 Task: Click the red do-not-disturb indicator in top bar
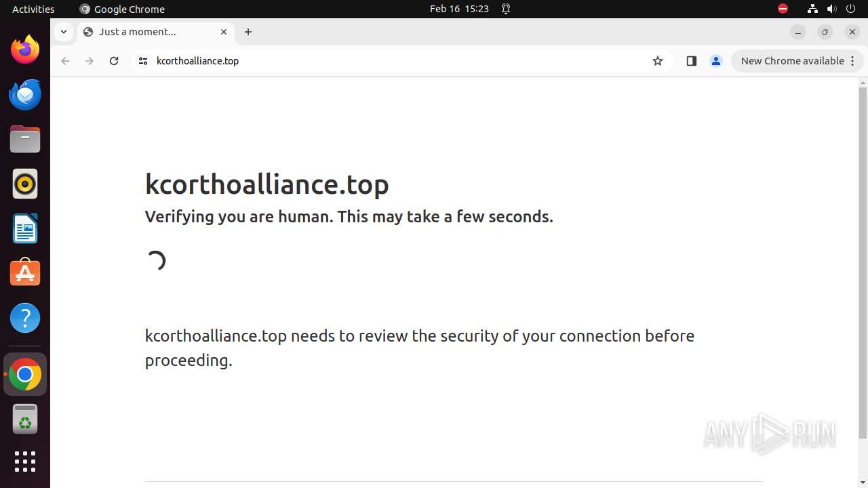[x=783, y=9]
